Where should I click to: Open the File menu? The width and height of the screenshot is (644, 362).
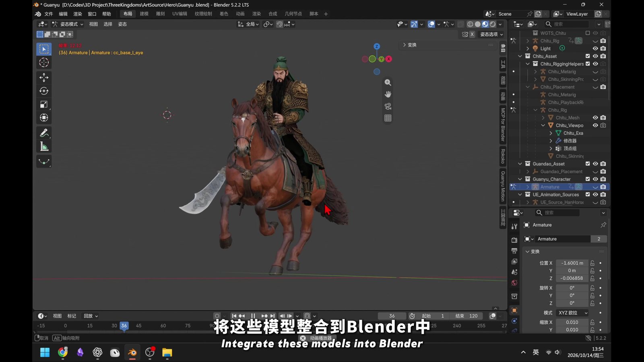pyautogui.click(x=49, y=14)
